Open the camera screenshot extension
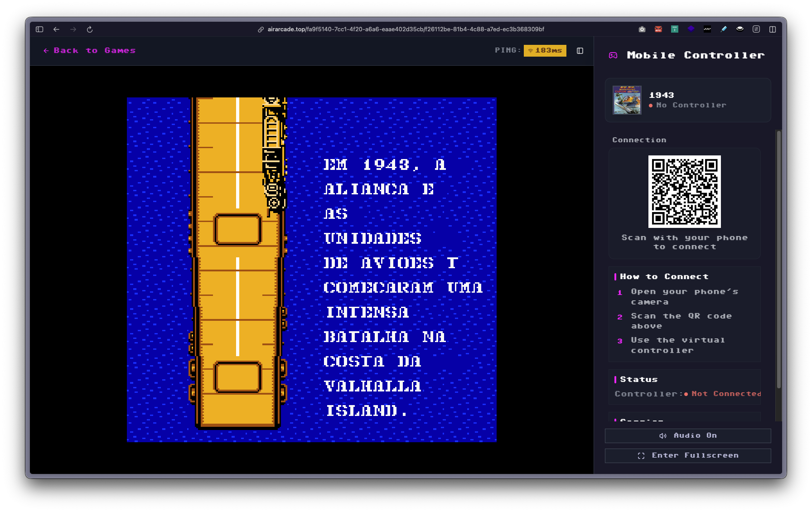812x512 pixels. [642, 29]
